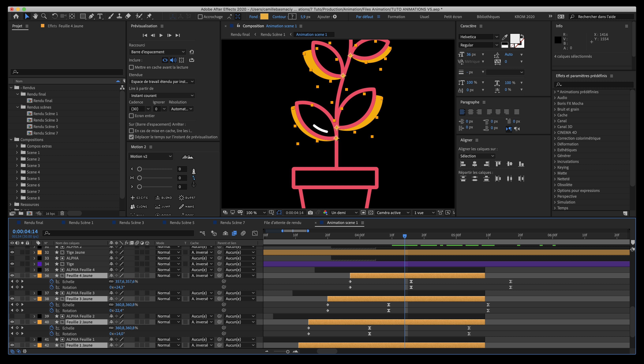644x364 pixels.
Task: Open the Motion v2 dropdown
Action: pyautogui.click(x=151, y=156)
